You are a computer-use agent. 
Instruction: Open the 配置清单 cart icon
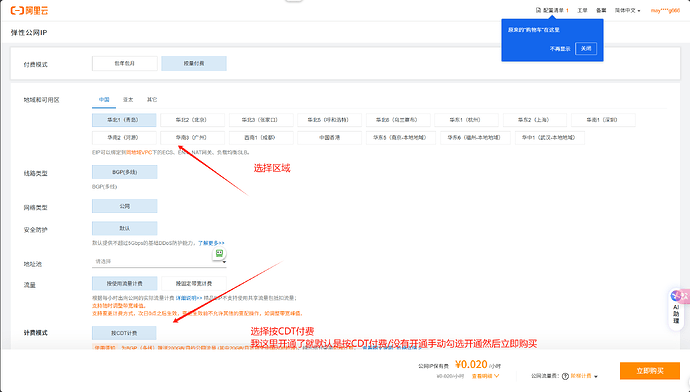tap(538, 10)
